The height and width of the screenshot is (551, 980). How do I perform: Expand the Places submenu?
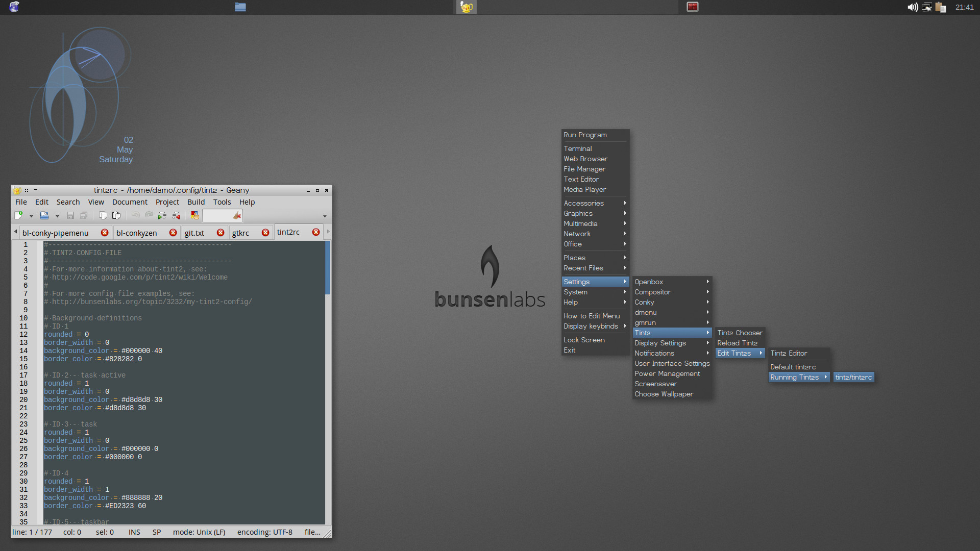[595, 258]
